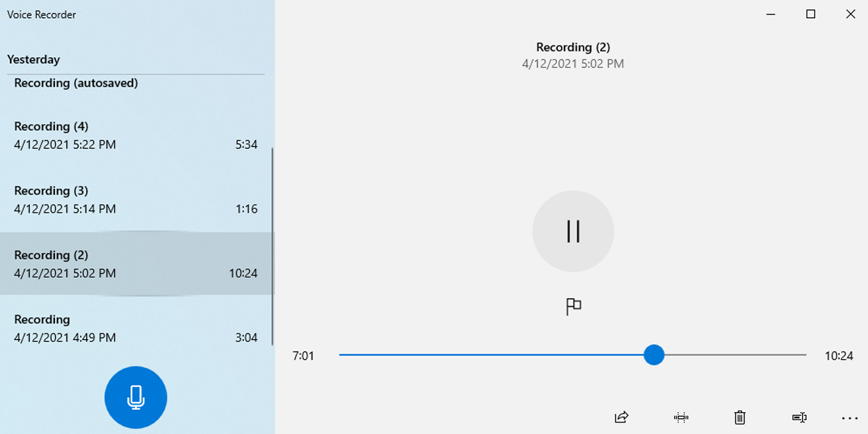
Task: Open the Trim tool
Action: [x=680, y=418]
